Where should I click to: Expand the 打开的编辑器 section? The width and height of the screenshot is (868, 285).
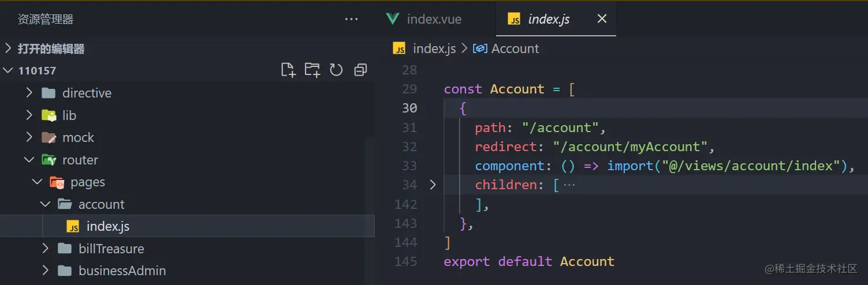pos(8,49)
